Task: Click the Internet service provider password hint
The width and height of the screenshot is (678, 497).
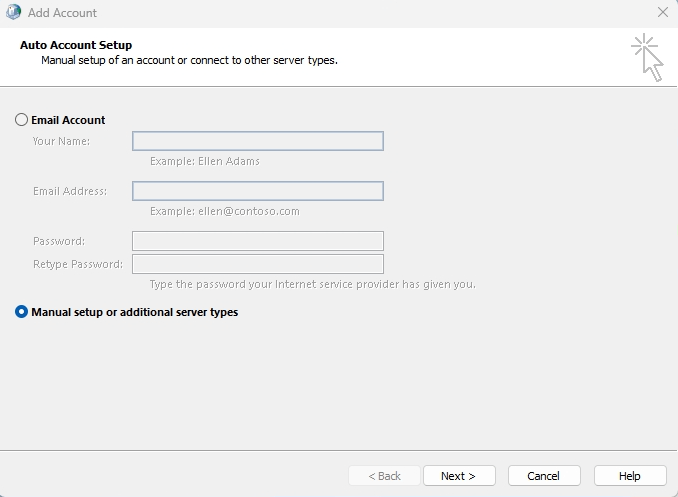Action: click(x=312, y=284)
